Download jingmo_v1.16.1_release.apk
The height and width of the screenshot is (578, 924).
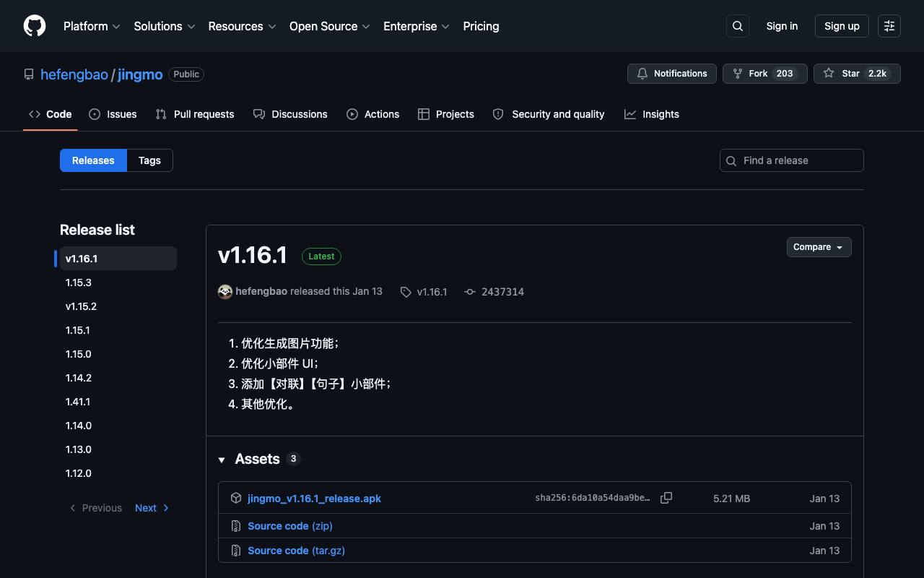coord(314,499)
